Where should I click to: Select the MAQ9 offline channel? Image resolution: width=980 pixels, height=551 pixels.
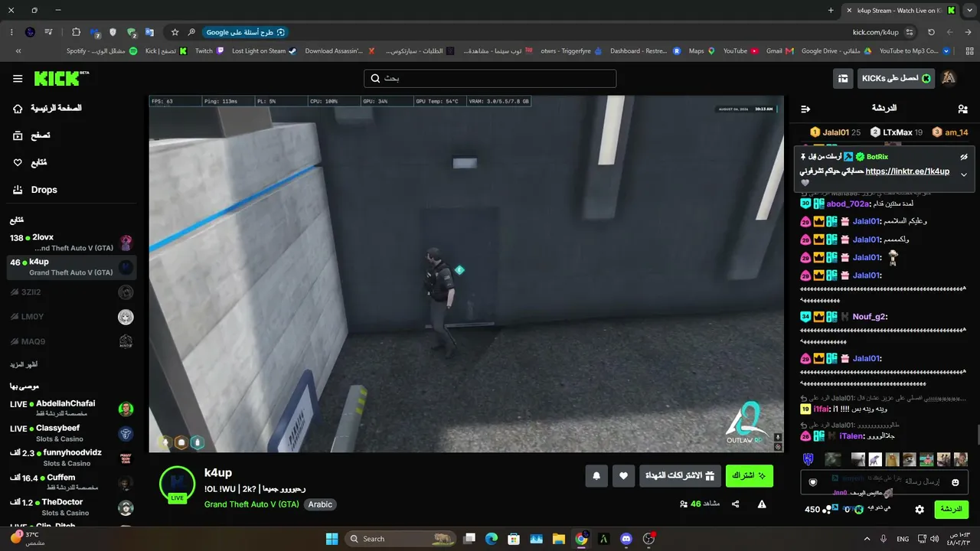72,341
